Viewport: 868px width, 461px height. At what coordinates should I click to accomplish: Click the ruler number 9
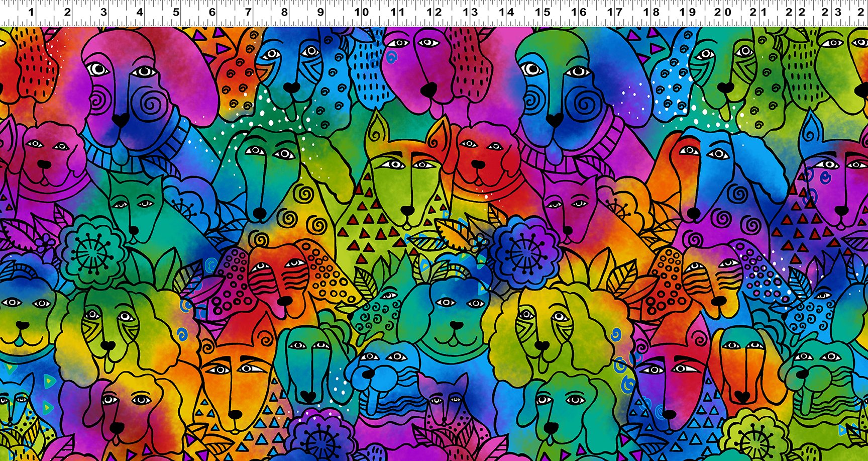[320, 12]
